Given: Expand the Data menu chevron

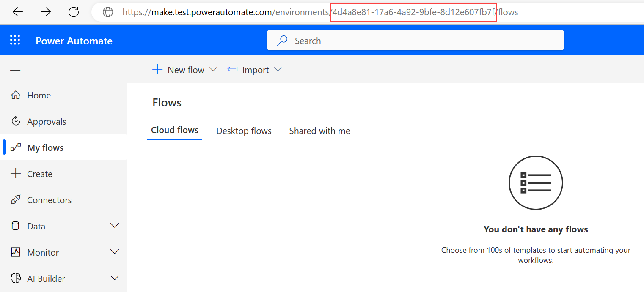Looking at the screenshot, I should pyautogui.click(x=115, y=226).
